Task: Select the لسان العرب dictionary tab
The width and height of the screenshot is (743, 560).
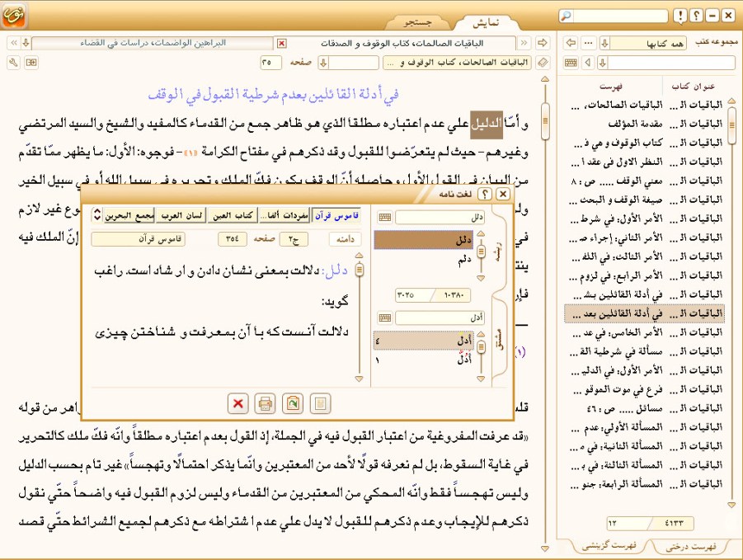Action: pyautogui.click(x=179, y=215)
